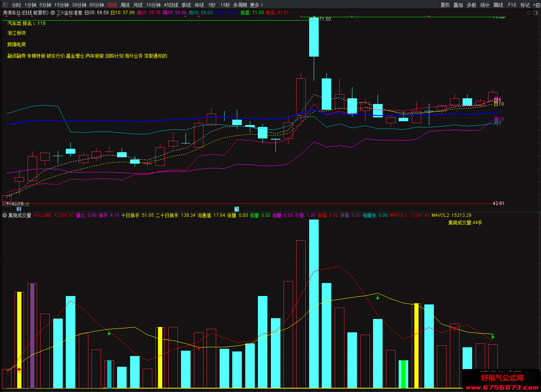Click the 71.50 peak candlestick
541x392 pixels.
314,37
